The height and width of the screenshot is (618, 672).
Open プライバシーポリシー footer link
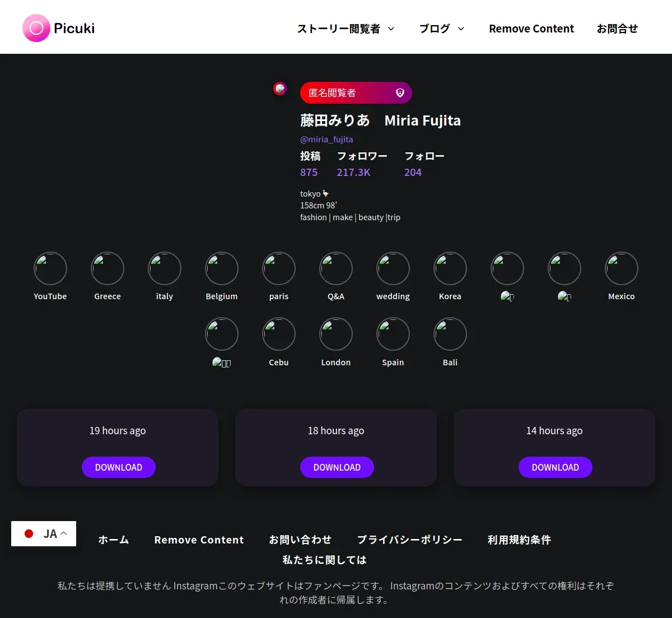[410, 540]
